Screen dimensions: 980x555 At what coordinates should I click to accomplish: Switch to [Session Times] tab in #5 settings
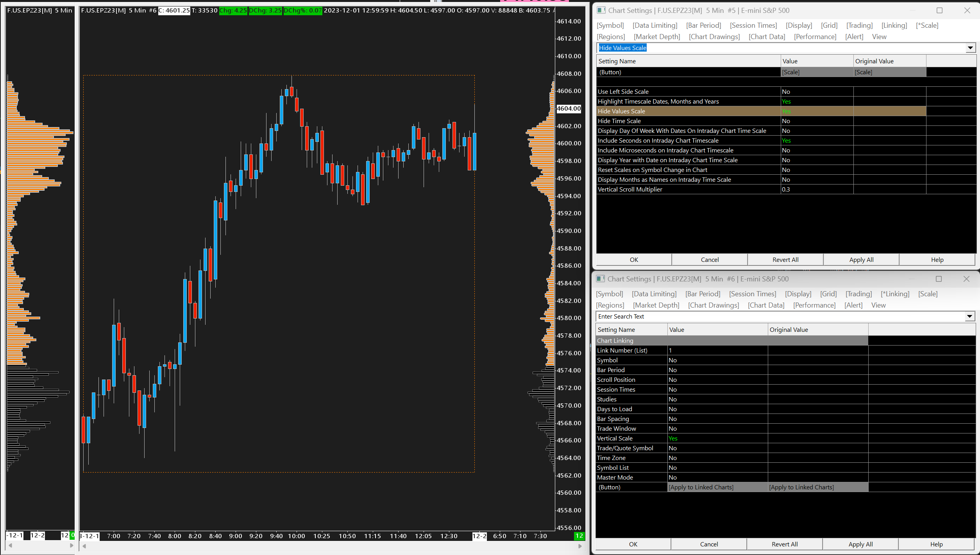753,25
